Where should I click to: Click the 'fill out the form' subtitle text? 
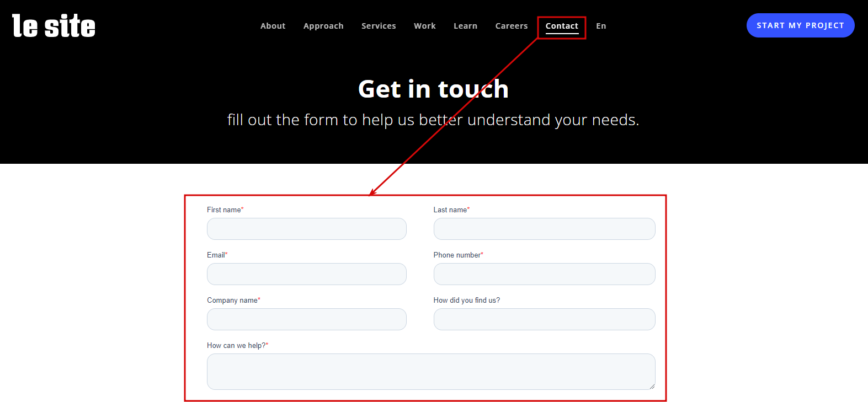pos(433,120)
